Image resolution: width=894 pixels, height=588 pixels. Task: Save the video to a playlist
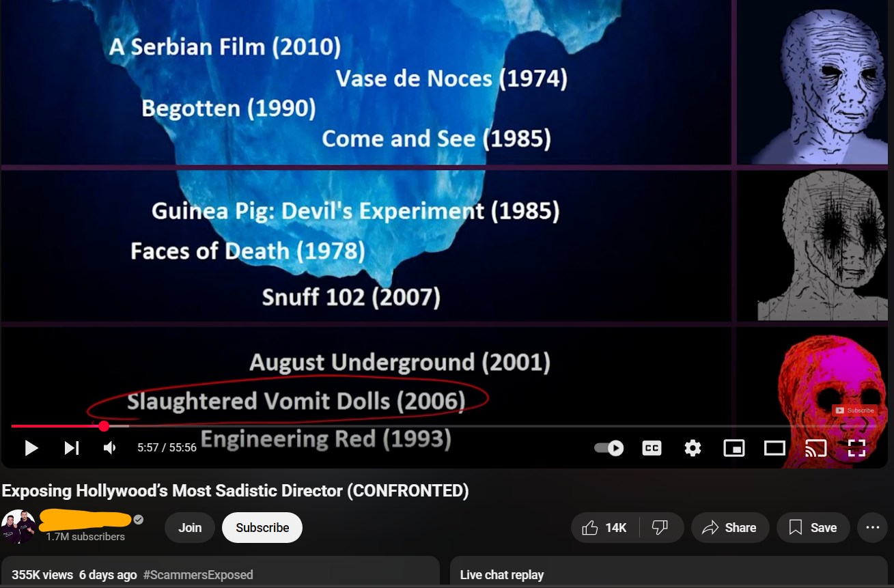813,528
